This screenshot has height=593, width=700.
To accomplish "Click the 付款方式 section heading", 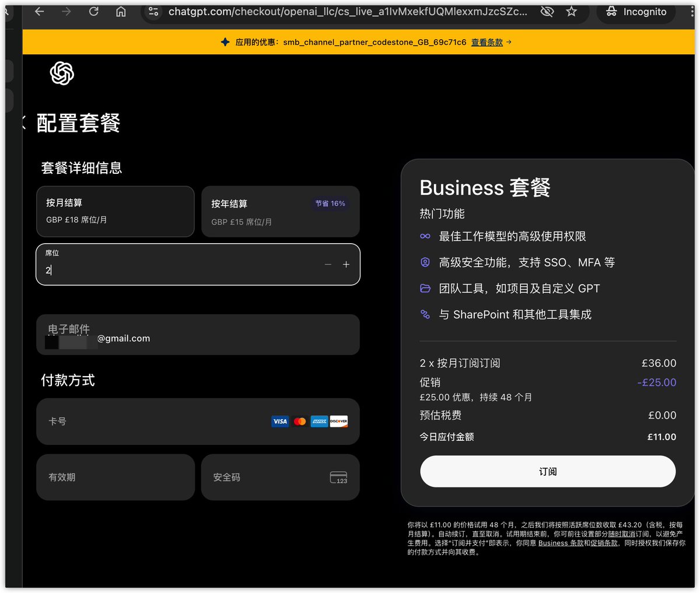I will point(68,380).
